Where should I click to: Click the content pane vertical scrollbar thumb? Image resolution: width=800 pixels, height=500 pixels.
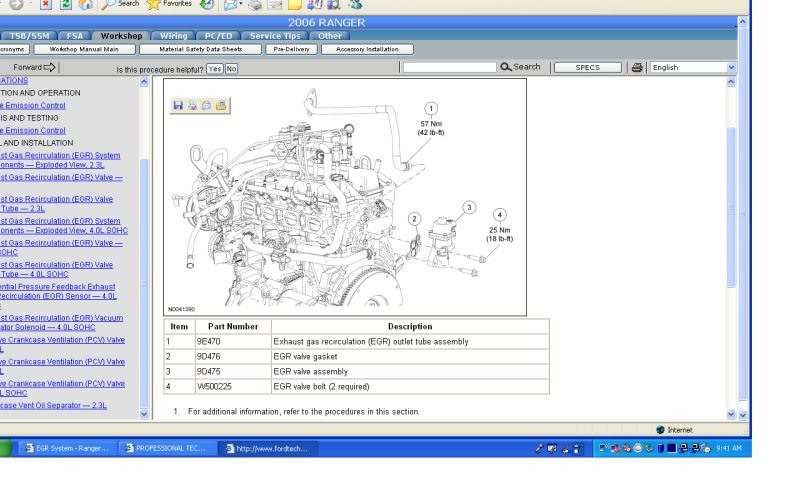coord(731,207)
